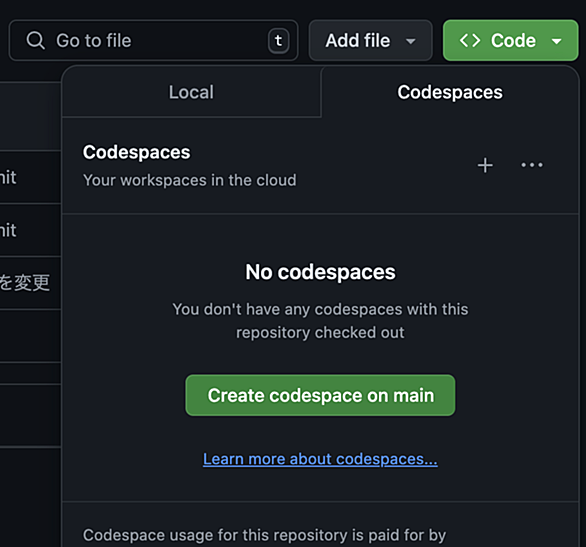
Task: Click the bold Codespaces panel heading
Action: [x=136, y=152]
